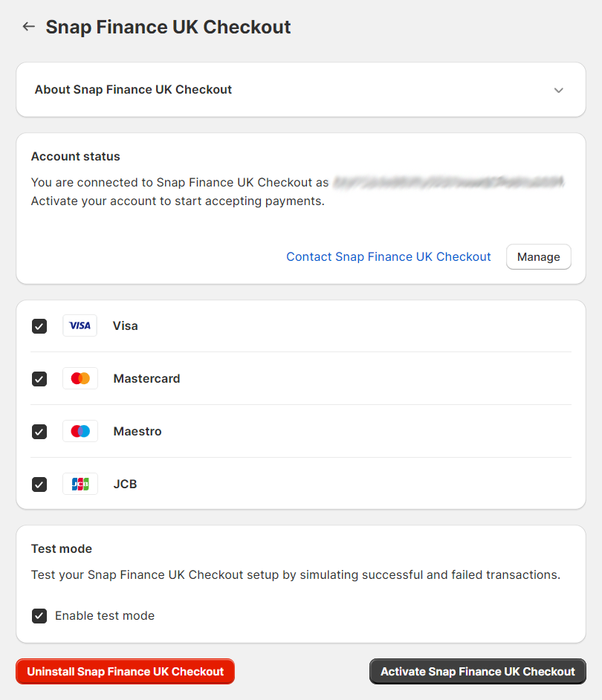The image size is (602, 700).
Task: Click the Visa card brand logo
Action: tap(80, 325)
